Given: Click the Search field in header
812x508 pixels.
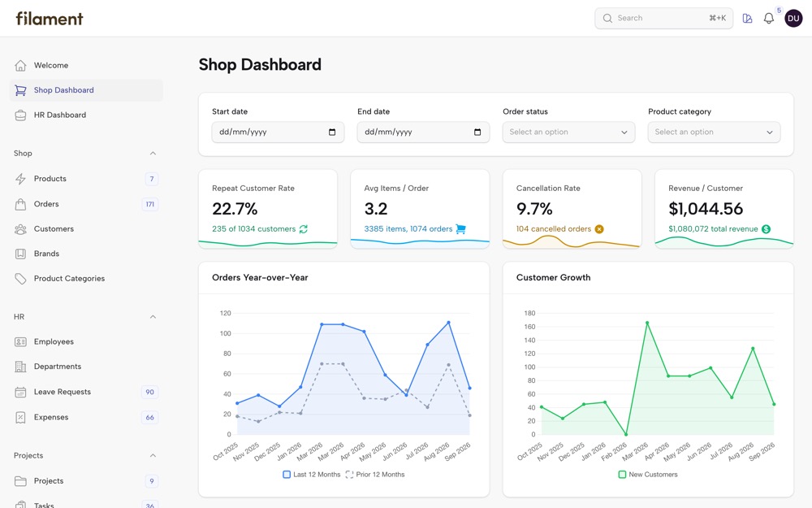Looking at the screenshot, I should click(663, 18).
